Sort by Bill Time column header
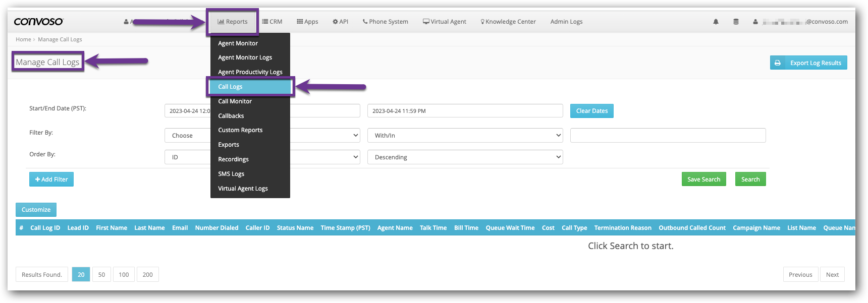This screenshot has height=303, width=868. point(466,228)
